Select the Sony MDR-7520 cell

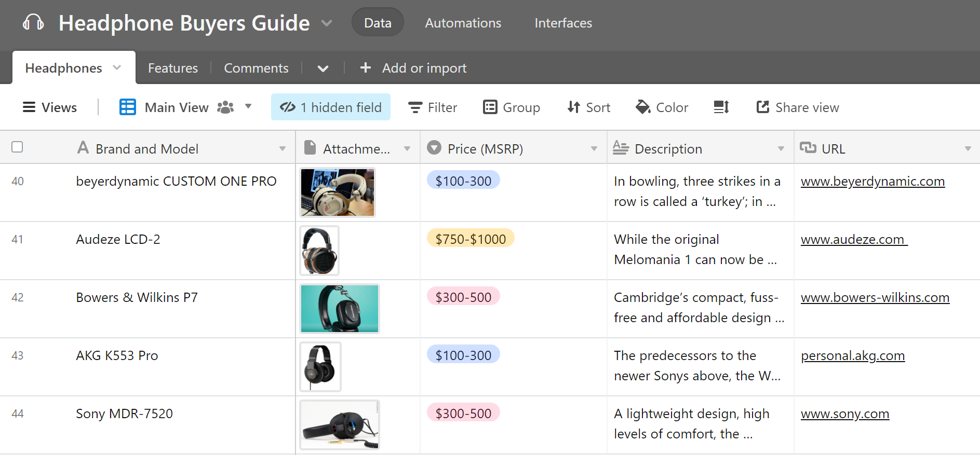pyautogui.click(x=177, y=425)
